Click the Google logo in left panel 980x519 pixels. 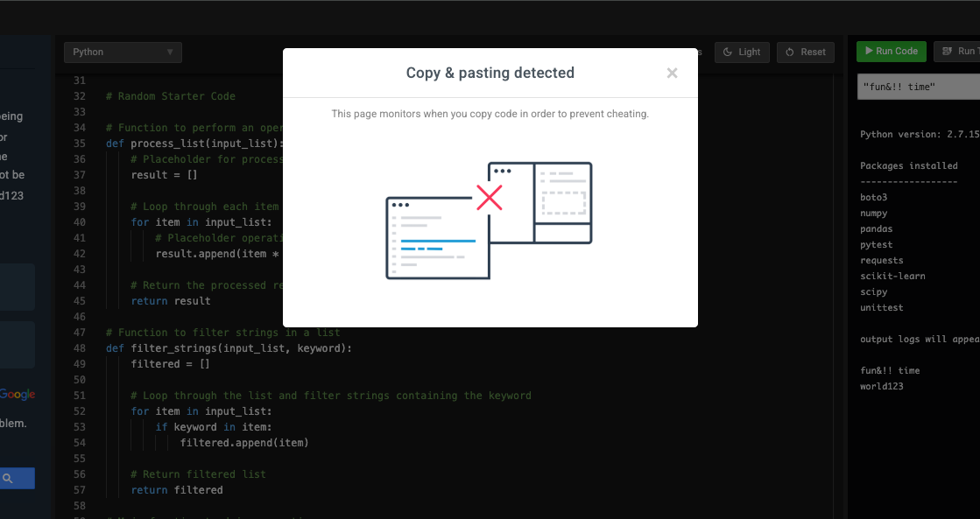pos(18,395)
